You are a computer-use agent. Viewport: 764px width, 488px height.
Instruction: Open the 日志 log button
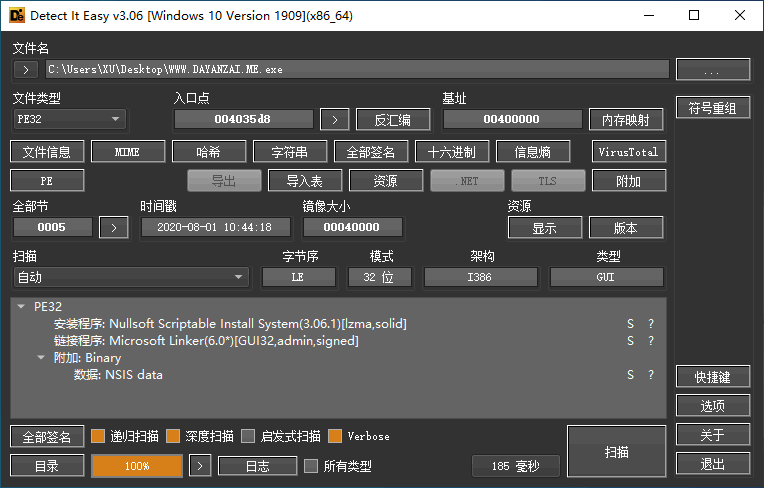click(258, 466)
